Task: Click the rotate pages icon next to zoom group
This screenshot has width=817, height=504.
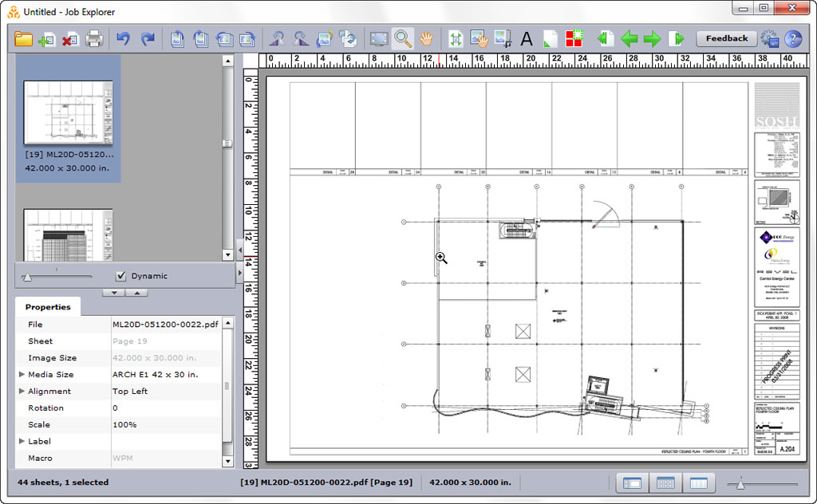Action: pyautogui.click(x=348, y=39)
